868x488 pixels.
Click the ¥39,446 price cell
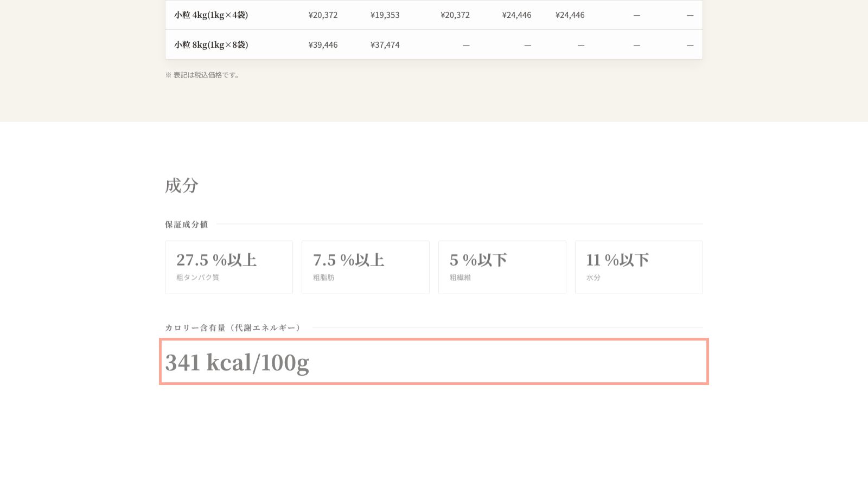(323, 45)
